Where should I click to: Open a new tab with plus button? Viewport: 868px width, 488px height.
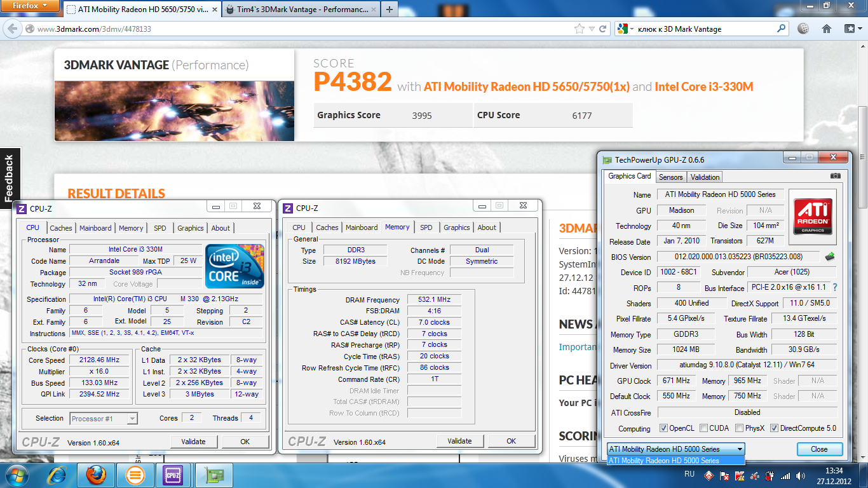point(390,10)
